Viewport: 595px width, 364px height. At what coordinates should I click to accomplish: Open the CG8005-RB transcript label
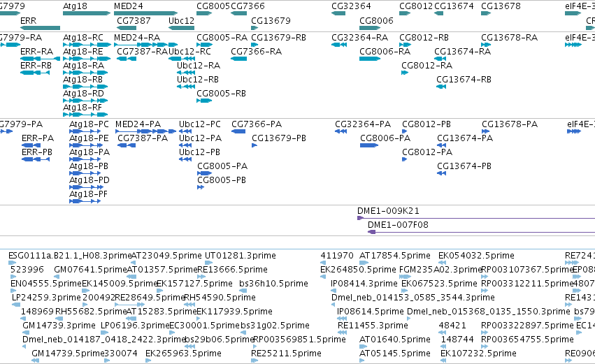point(221,94)
